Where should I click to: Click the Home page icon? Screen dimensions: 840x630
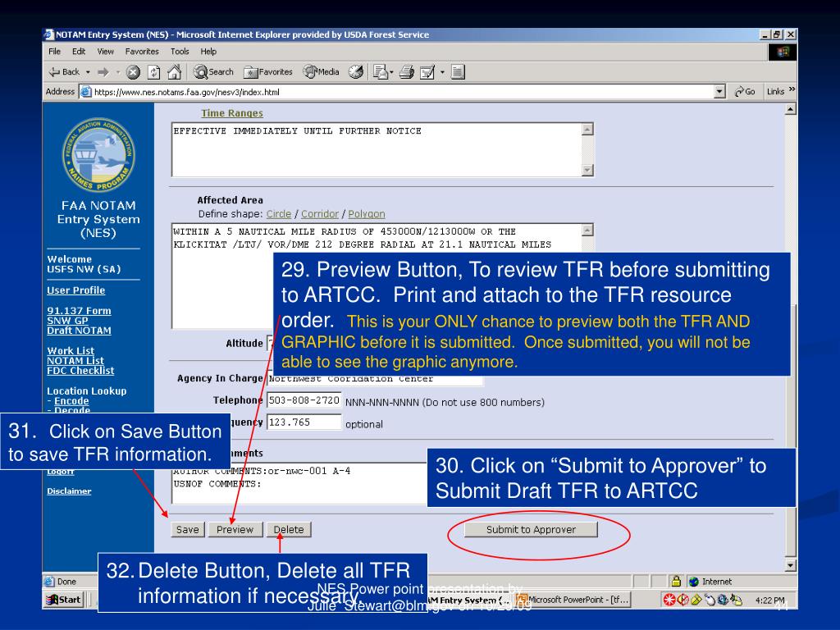[174, 72]
